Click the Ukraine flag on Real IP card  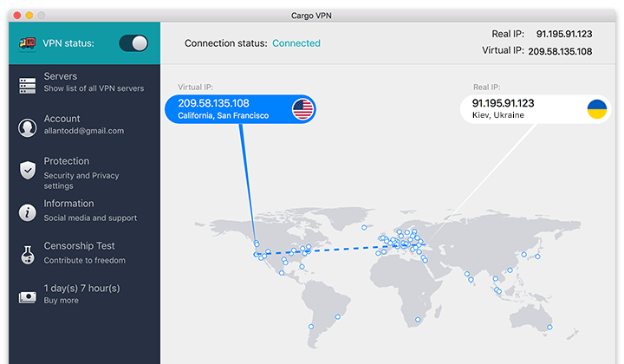pyautogui.click(x=597, y=109)
